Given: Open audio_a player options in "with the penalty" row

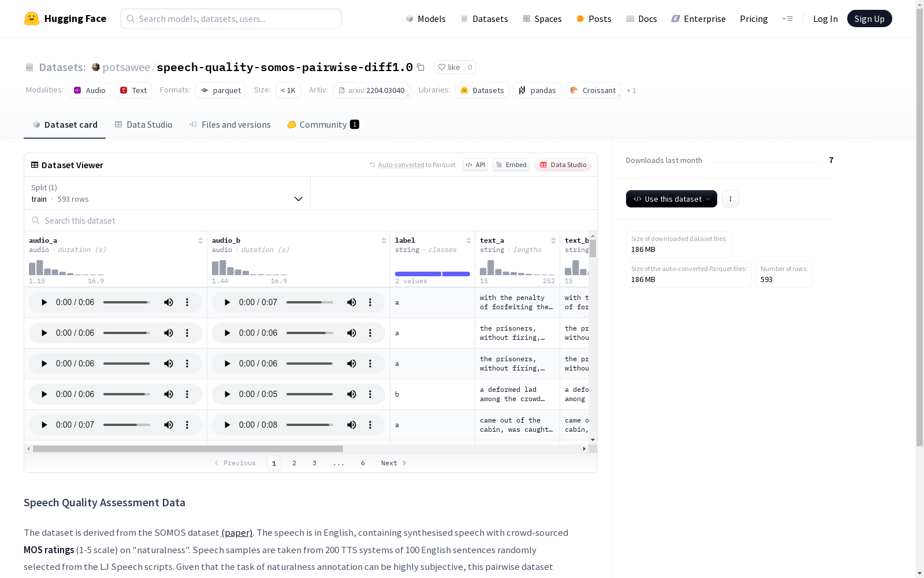Looking at the screenshot, I should point(187,302).
